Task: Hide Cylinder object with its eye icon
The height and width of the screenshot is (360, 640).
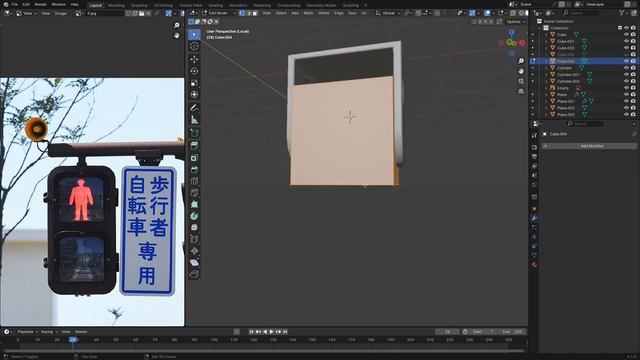Action: coord(626,68)
